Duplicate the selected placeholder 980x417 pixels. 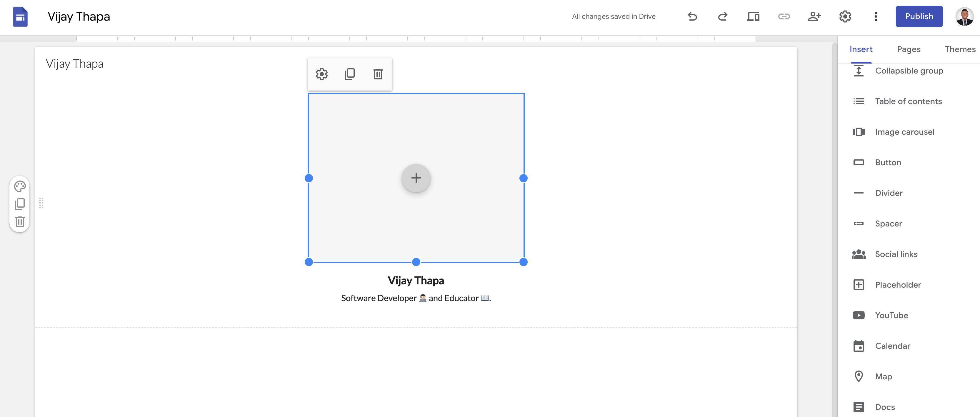pyautogui.click(x=350, y=74)
